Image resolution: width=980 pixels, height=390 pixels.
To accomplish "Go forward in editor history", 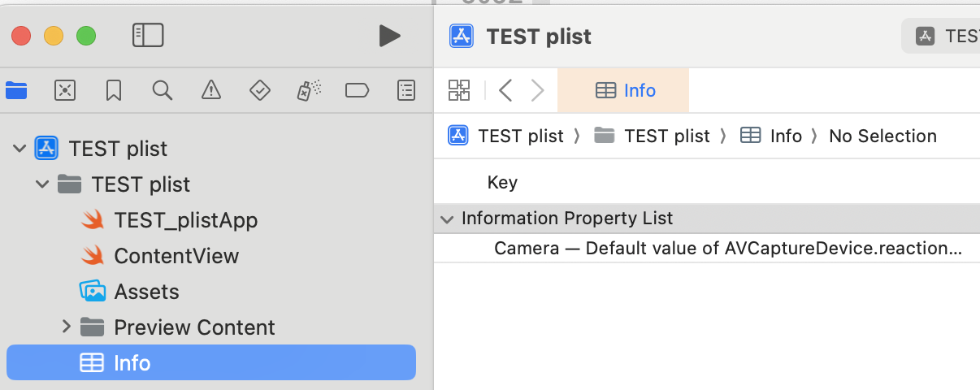I will 537,90.
